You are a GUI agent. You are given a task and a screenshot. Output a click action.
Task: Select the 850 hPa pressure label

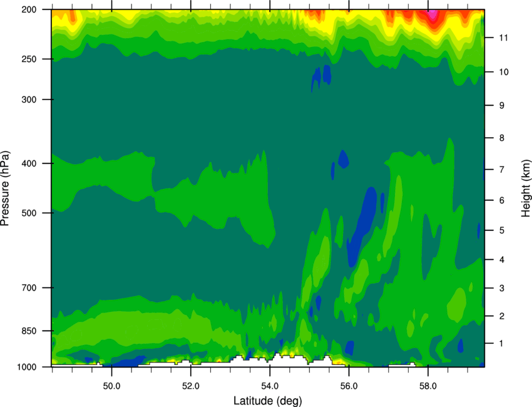(x=29, y=331)
